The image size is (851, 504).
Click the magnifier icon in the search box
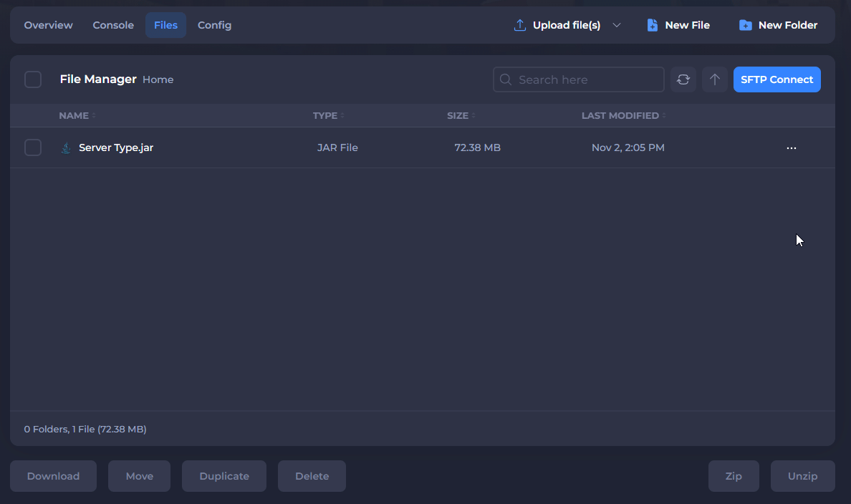pos(506,79)
